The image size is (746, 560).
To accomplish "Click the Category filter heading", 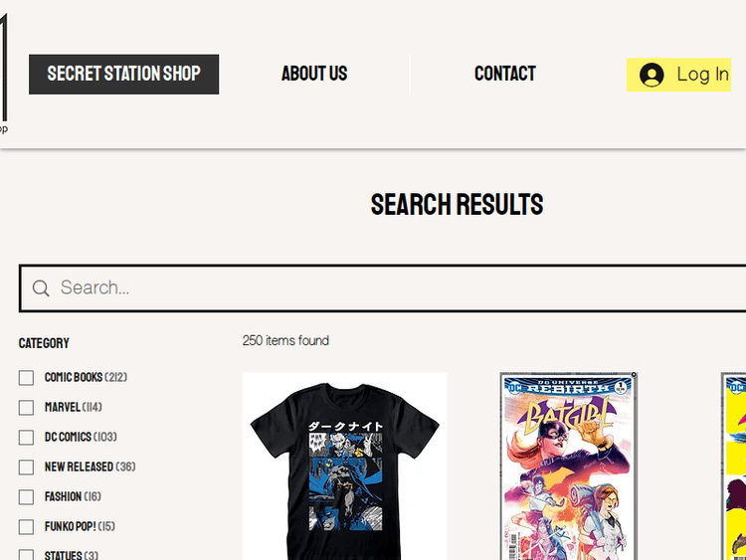I will point(44,343).
